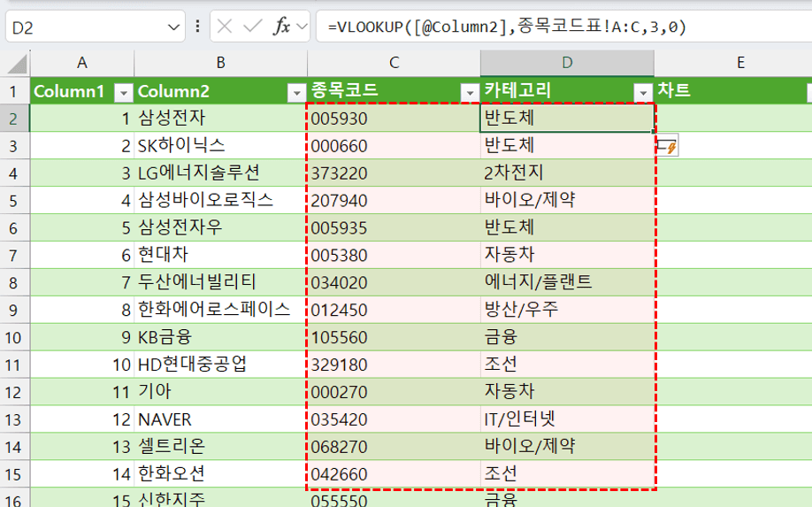
Task: Select row 9 header
Action: pyautogui.click(x=14, y=311)
